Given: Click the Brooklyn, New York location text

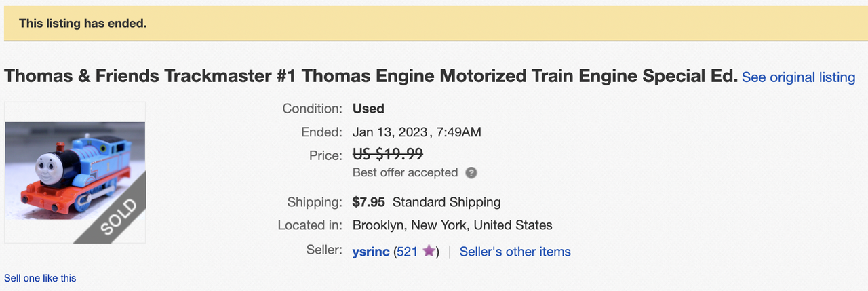Looking at the screenshot, I should (452, 225).
